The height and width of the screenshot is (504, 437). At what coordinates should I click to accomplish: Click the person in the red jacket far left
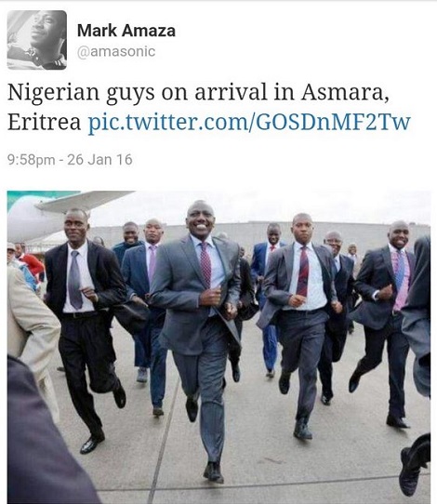click(x=32, y=264)
